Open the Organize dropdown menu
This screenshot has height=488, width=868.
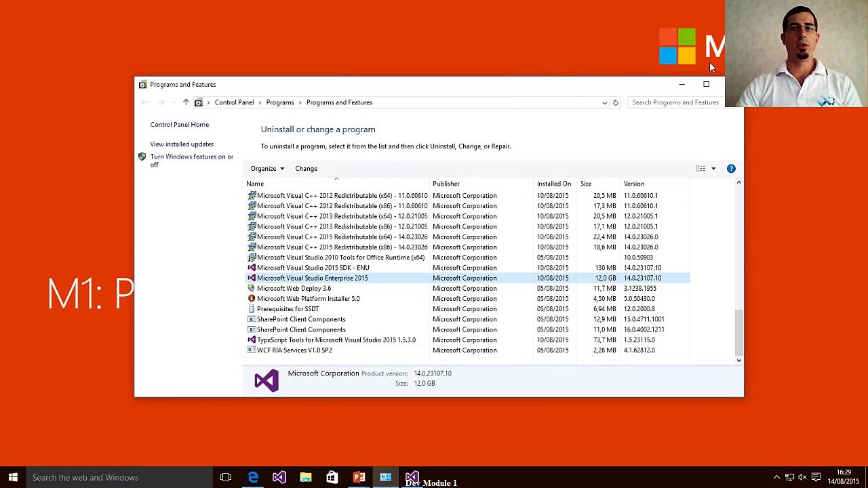[x=267, y=169]
